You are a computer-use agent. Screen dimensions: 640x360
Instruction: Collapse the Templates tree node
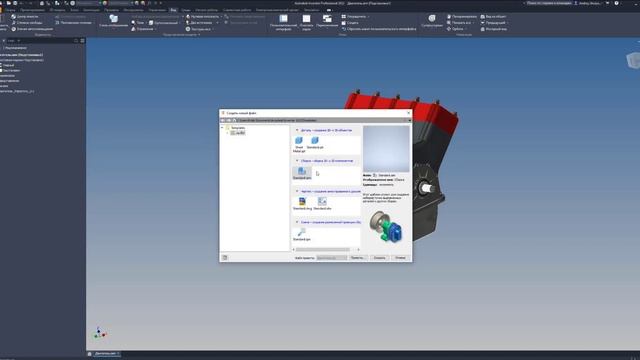tap(222, 128)
